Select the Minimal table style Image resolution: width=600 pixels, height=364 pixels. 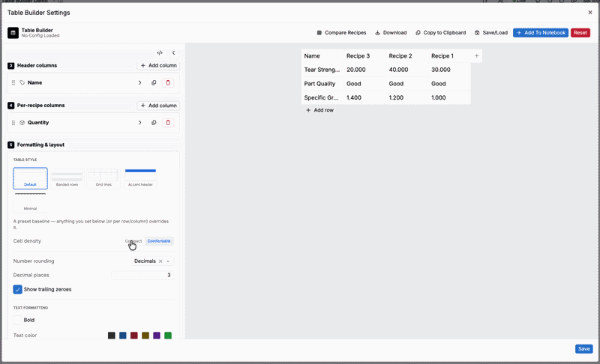tap(30, 202)
